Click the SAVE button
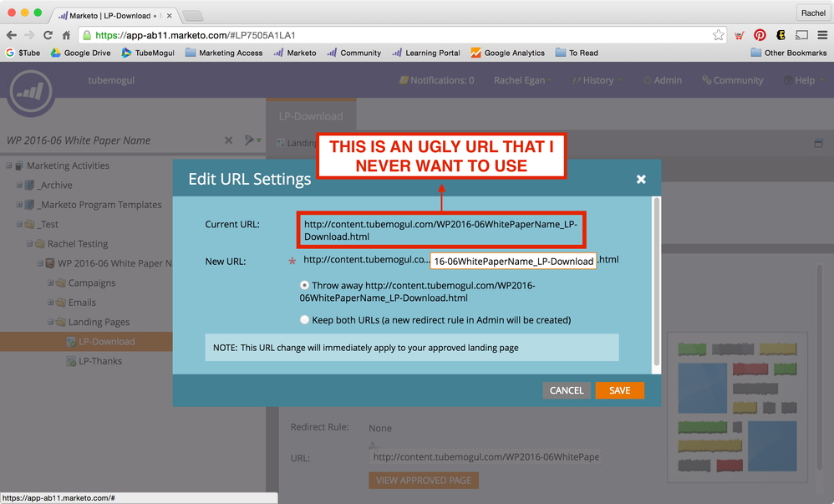The width and height of the screenshot is (834, 504). tap(619, 390)
